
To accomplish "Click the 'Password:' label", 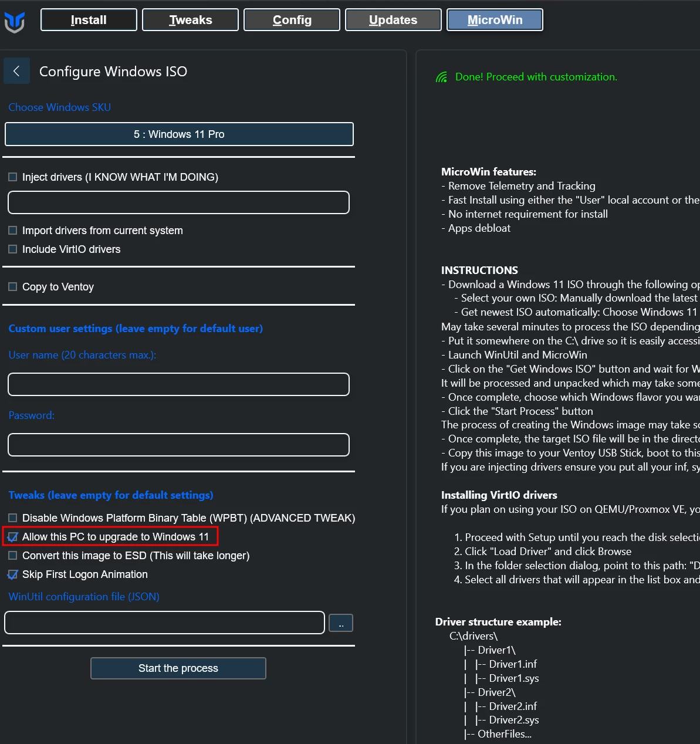I will point(32,415).
